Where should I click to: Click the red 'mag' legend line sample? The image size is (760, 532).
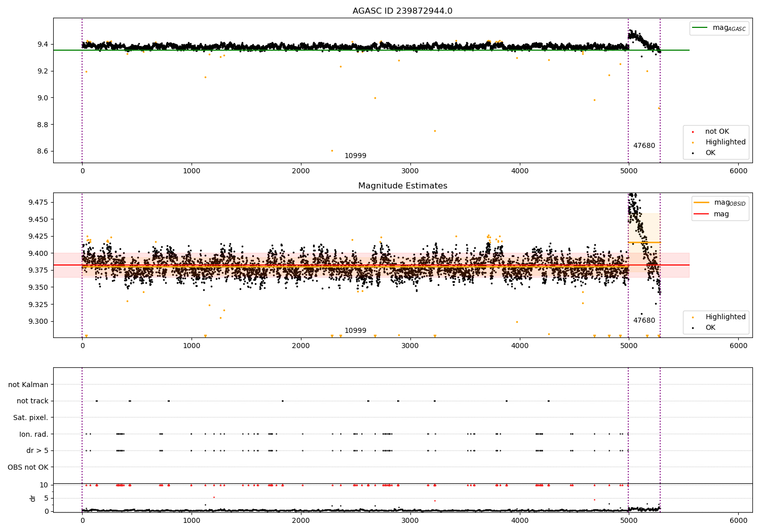(702, 214)
